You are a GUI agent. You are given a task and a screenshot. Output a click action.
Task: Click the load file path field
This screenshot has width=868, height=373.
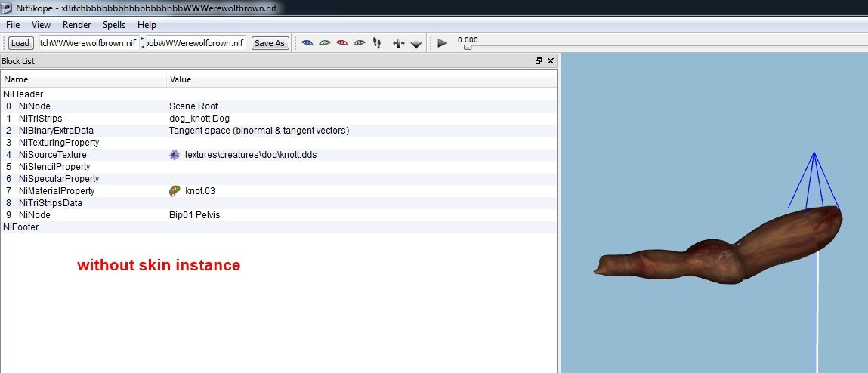[x=89, y=43]
